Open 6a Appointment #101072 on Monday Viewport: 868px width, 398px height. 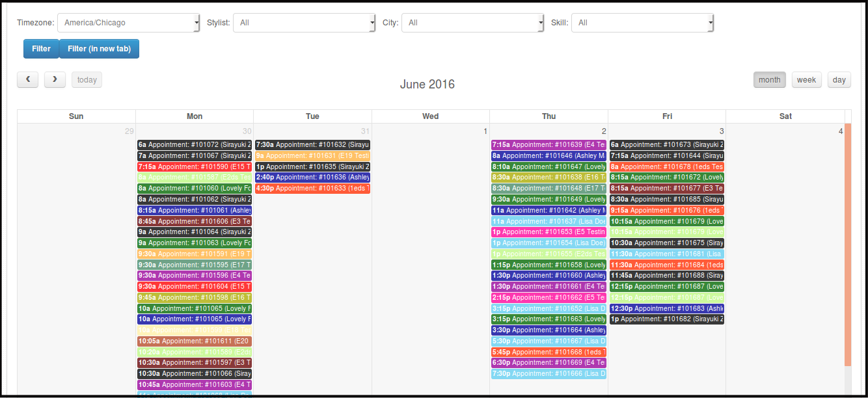click(x=195, y=144)
